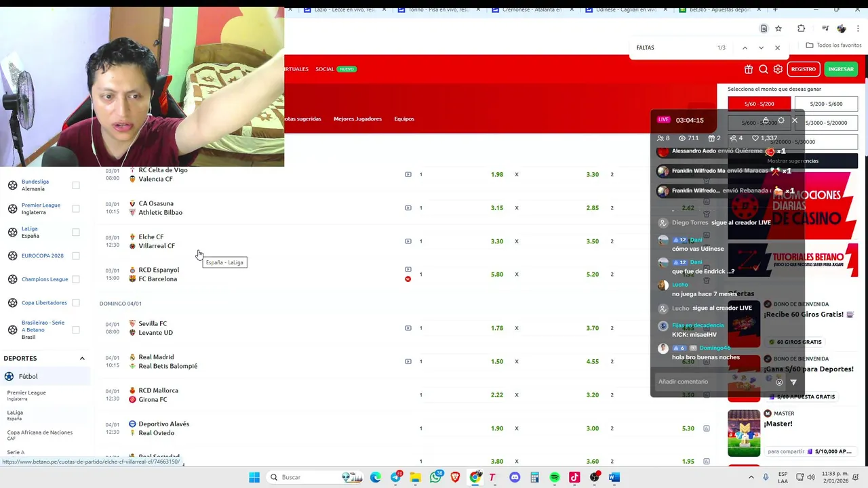This screenshot has height=488, width=868.
Task: Go to the previous find result
Action: pos(745,47)
